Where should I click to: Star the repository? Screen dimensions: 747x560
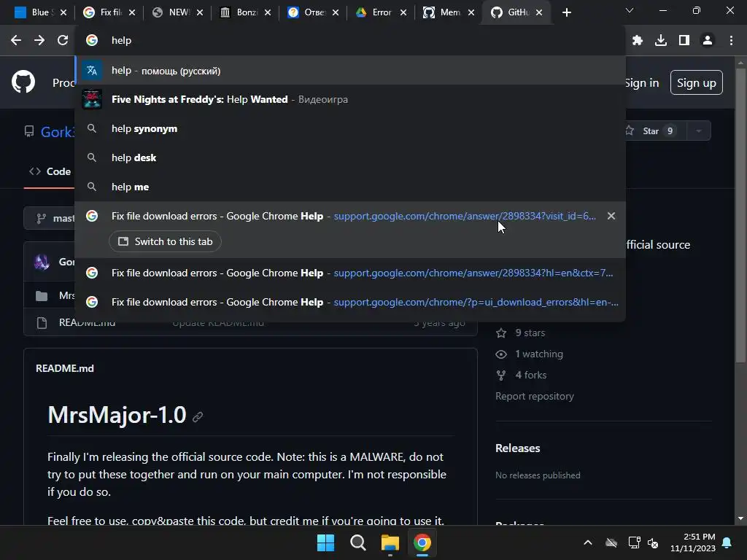[x=655, y=131]
